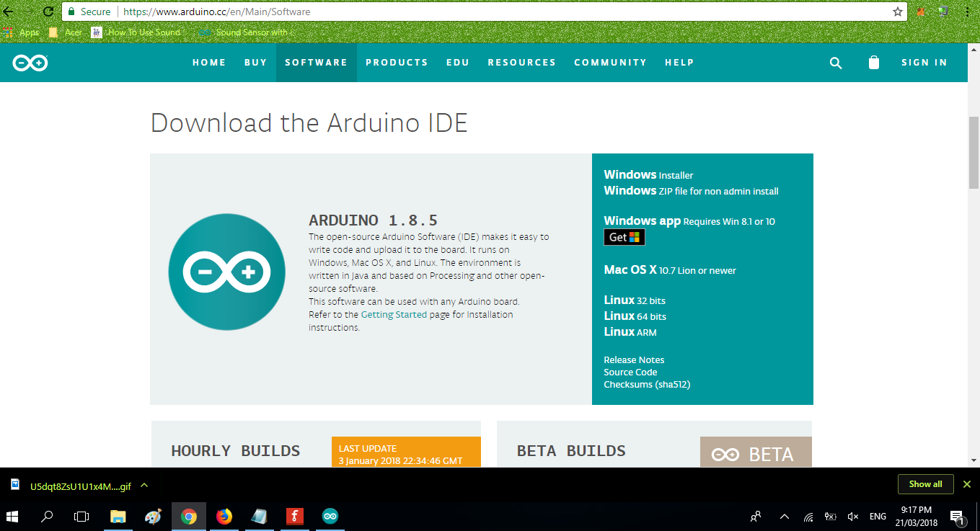This screenshot has height=531, width=980.
Task: Click the green Secure padlock icon
Action: tap(71, 12)
